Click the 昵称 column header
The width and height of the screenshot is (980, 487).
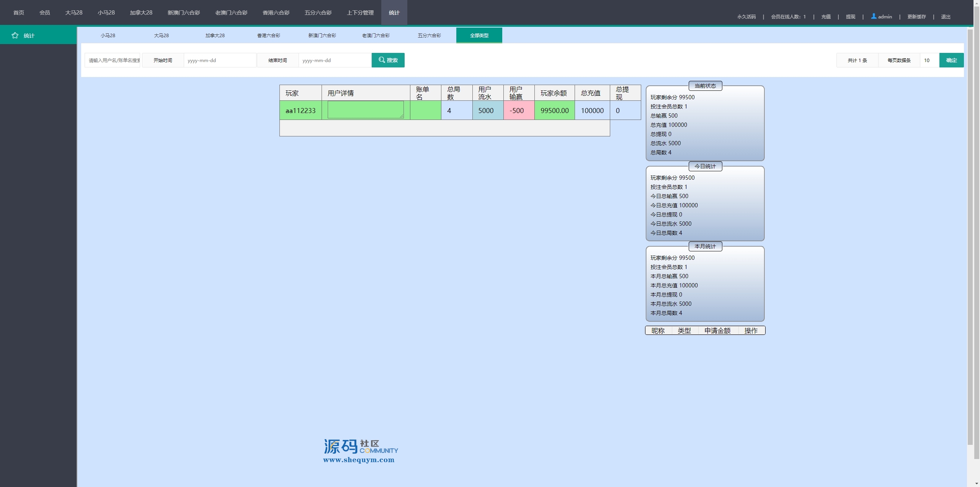point(658,330)
